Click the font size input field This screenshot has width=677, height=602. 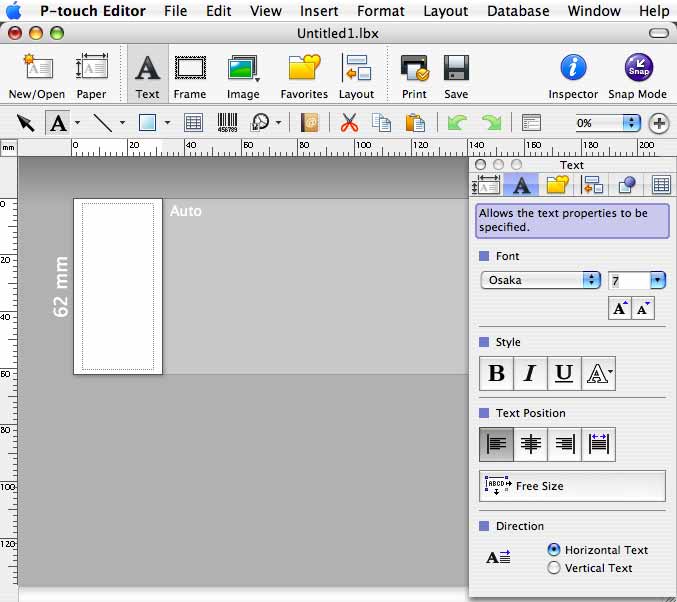coord(629,281)
